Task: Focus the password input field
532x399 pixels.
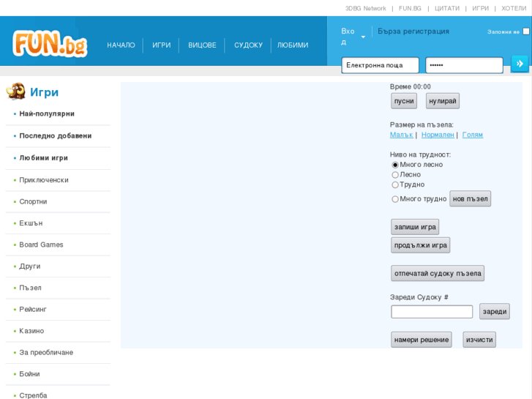Action: pos(464,65)
